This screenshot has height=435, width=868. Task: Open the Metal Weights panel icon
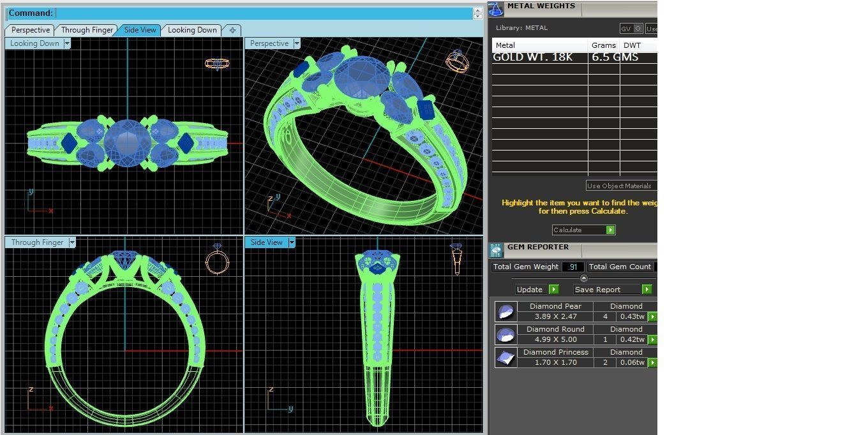click(x=495, y=9)
